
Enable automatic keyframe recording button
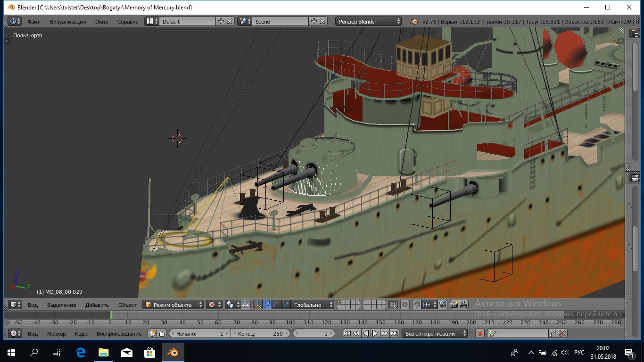tap(480, 334)
